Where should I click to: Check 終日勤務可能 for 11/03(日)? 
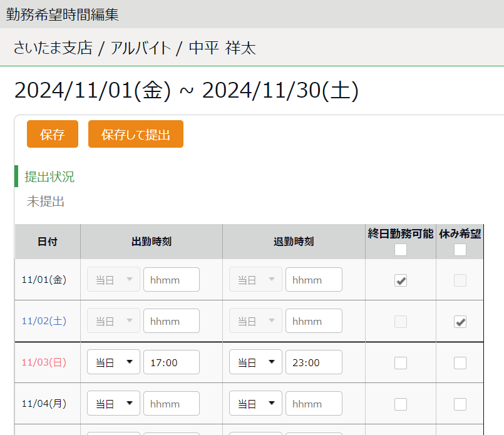pyautogui.click(x=401, y=363)
